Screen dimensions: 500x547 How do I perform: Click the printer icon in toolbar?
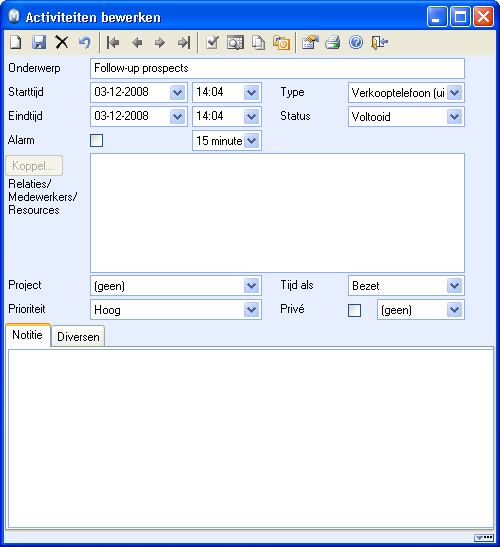tap(333, 43)
